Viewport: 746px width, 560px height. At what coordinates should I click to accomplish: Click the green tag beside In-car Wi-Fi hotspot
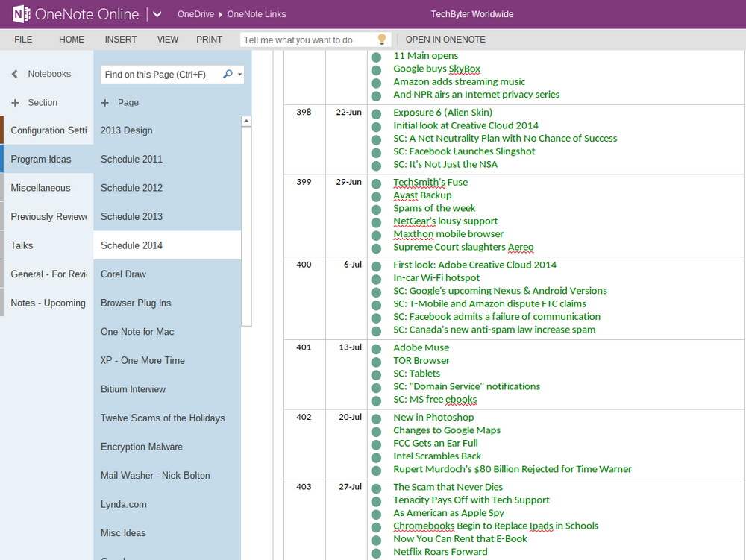pos(376,280)
